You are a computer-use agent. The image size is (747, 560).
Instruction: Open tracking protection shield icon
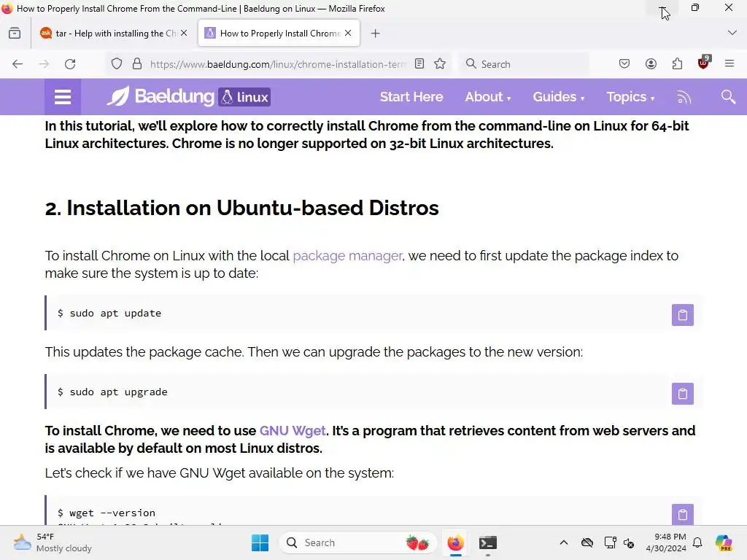[116, 64]
